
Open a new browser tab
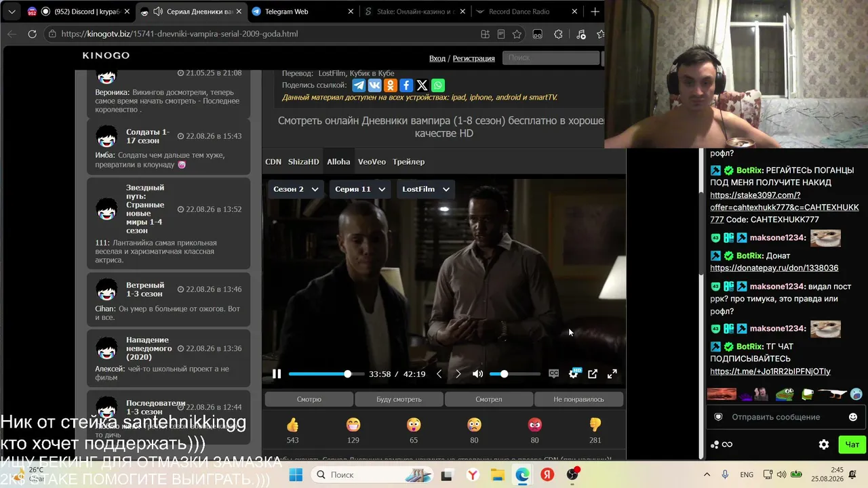pos(595,12)
